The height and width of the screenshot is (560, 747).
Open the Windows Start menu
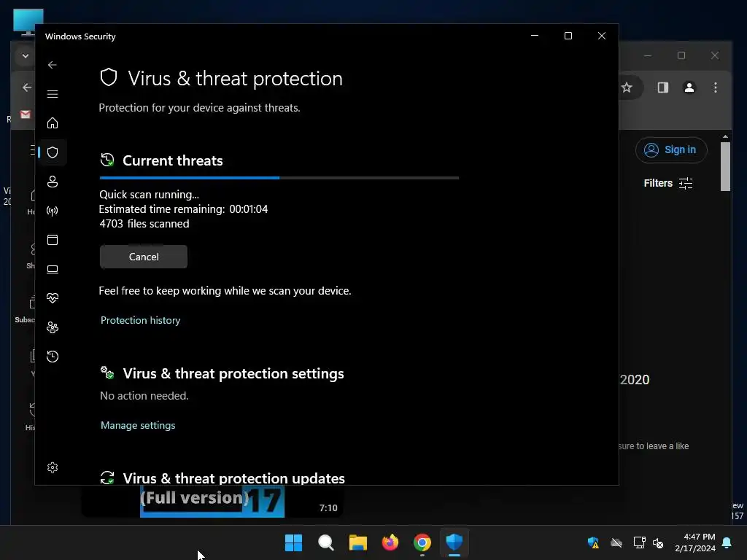[293, 542]
